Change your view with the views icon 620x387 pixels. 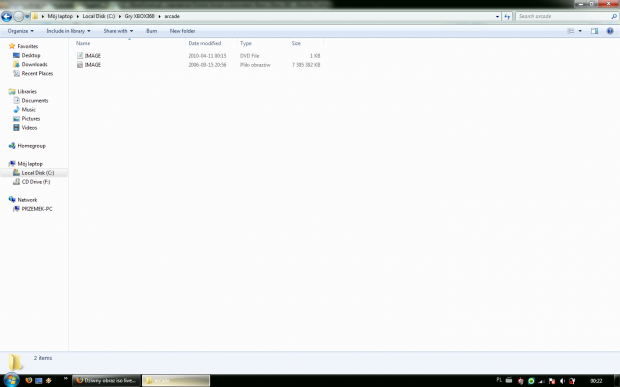pyautogui.click(x=571, y=31)
